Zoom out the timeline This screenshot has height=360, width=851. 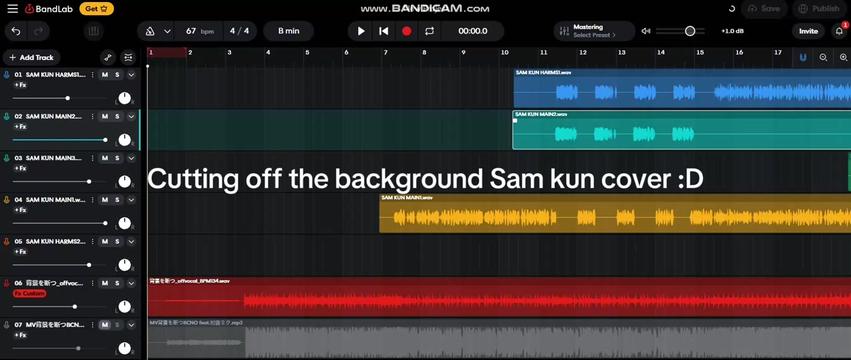[x=823, y=57]
